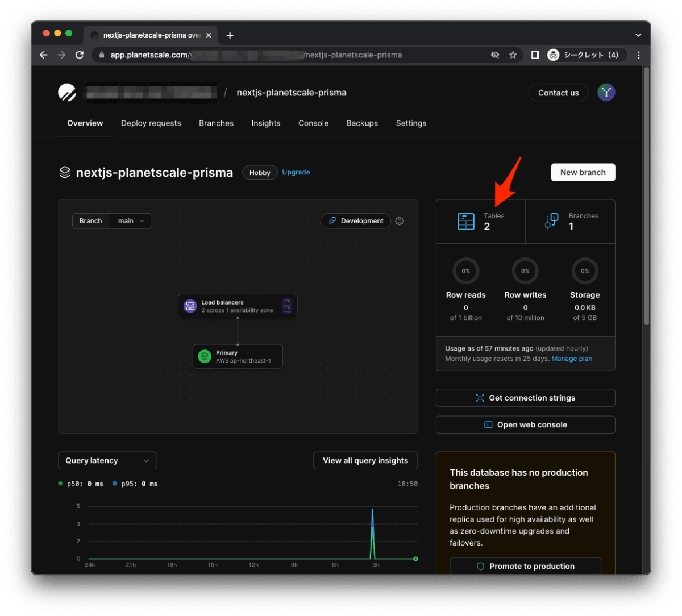Open the Query latency dropdown

pyautogui.click(x=107, y=460)
